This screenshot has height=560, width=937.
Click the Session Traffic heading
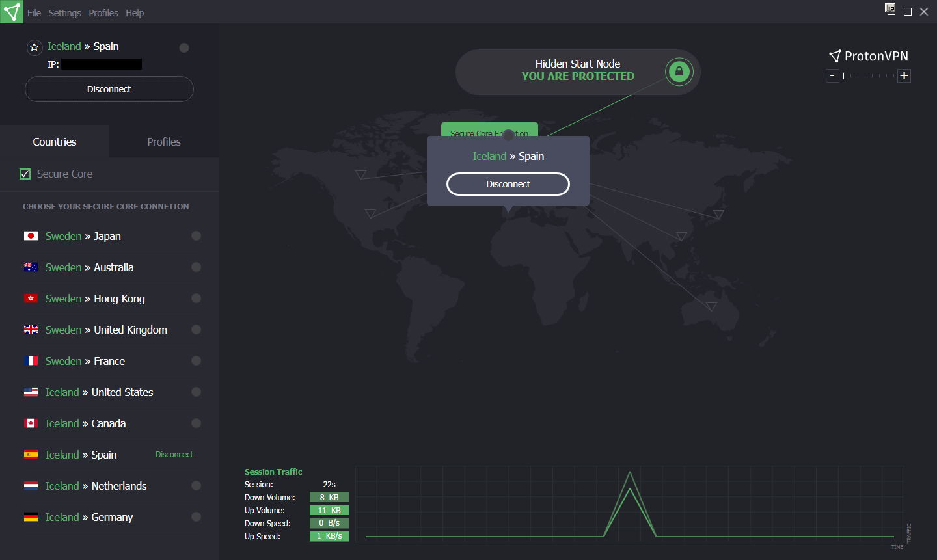pyautogui.click(x=273, y=472)
